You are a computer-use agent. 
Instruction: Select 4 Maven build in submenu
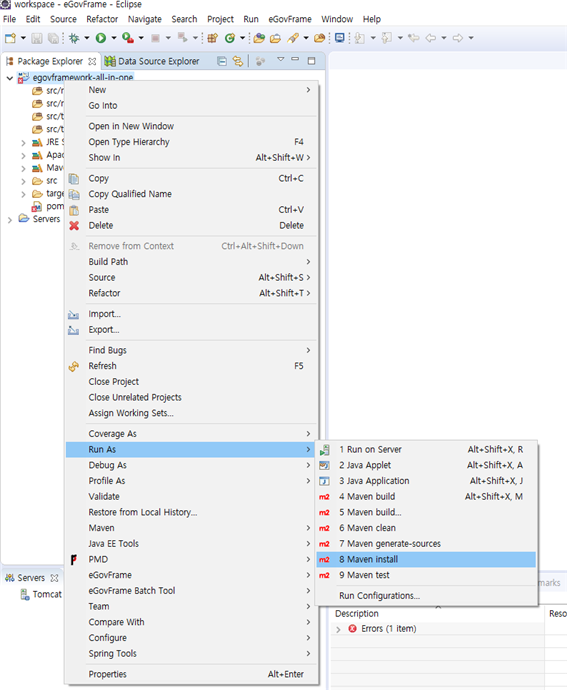426,497
